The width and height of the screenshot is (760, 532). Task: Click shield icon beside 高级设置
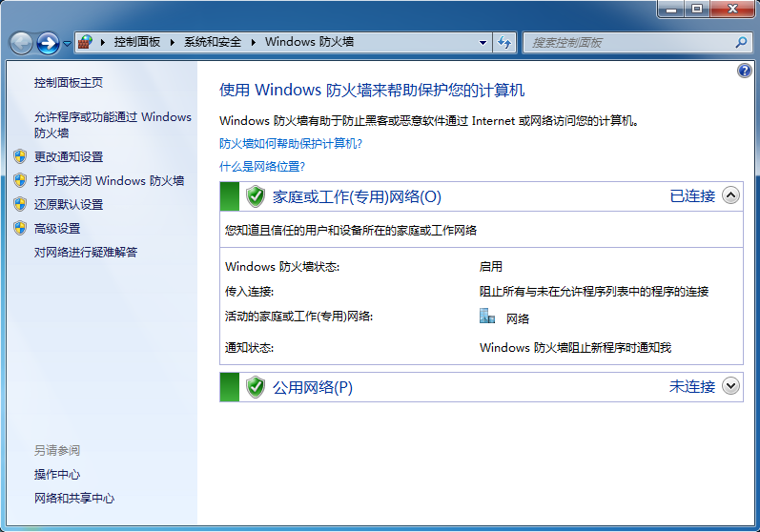[x=20, y=228]
